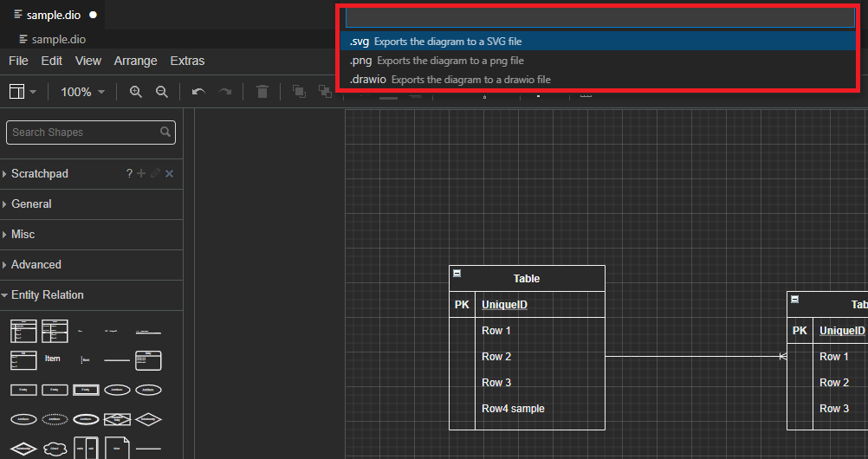Image resolution: width=868 pixels, height=459 pixels.
Task: Click the To Front icon in the toolbar
Action: [299, 92]
